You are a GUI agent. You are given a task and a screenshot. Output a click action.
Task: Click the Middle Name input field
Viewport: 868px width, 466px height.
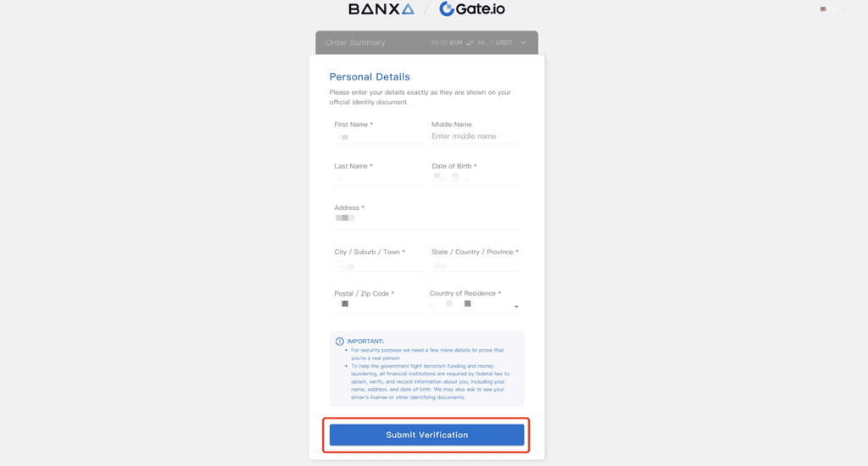[x=476, y=136]
